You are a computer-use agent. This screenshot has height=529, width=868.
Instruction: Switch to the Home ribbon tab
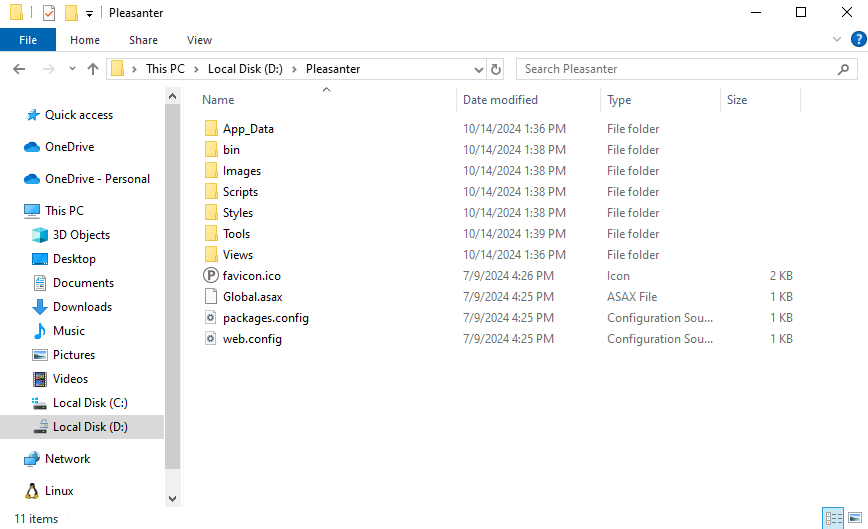pyautogui.click(x=85, y=40)
